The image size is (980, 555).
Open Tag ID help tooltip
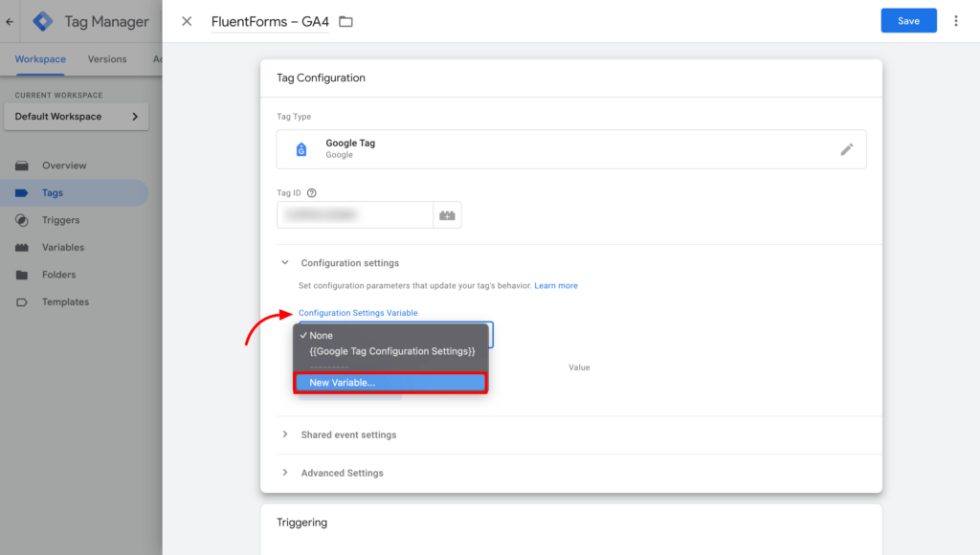coord(313,192)
